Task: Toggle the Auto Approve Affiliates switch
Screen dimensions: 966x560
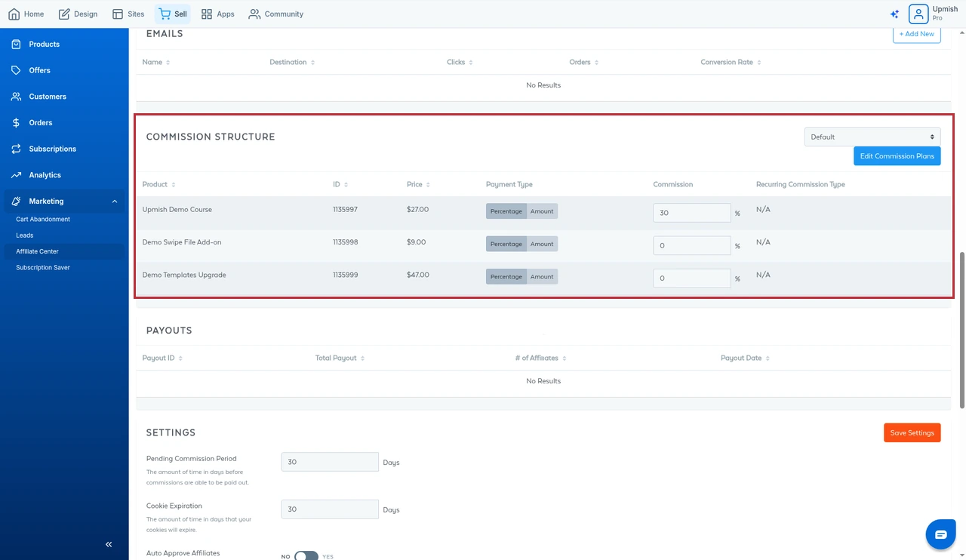Action: point(306,556)
